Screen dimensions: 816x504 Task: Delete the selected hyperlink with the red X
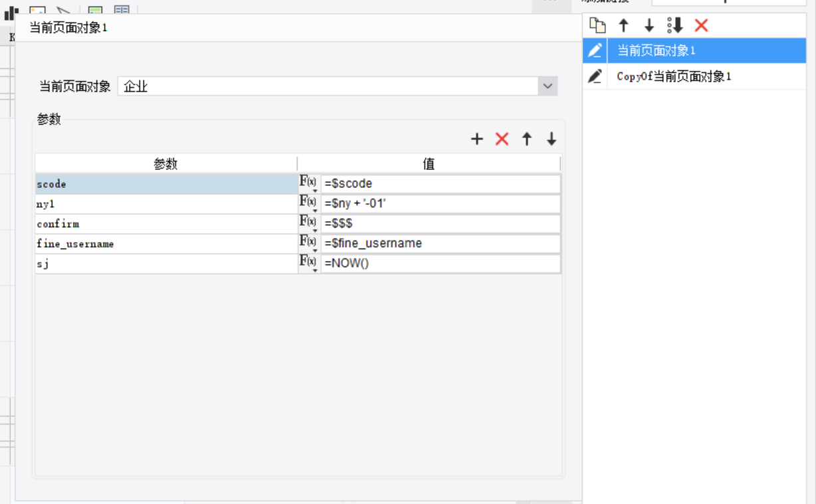[701, 26]
